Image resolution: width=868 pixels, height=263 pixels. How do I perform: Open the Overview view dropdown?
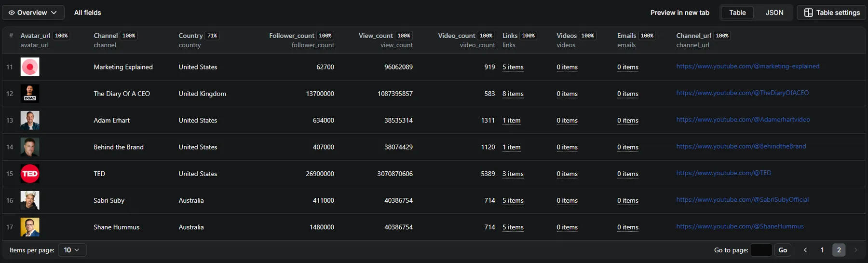[x=33, y=13]
